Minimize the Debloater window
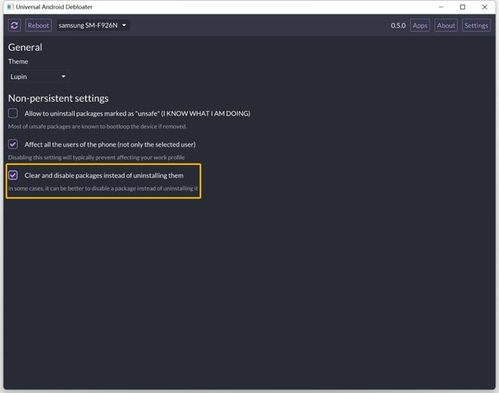The width and height of the screenshot is (499, 393). [441, 7]
